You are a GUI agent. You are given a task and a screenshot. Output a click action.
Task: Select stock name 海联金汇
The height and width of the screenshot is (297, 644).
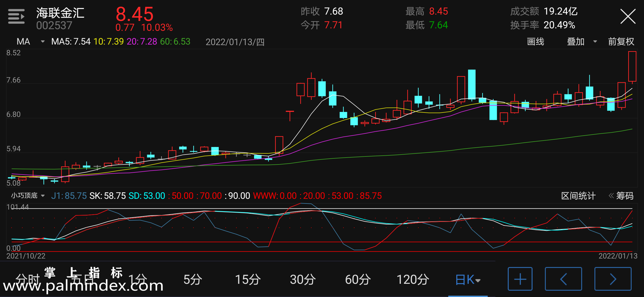pyautogui.click(x=60, y=13)
